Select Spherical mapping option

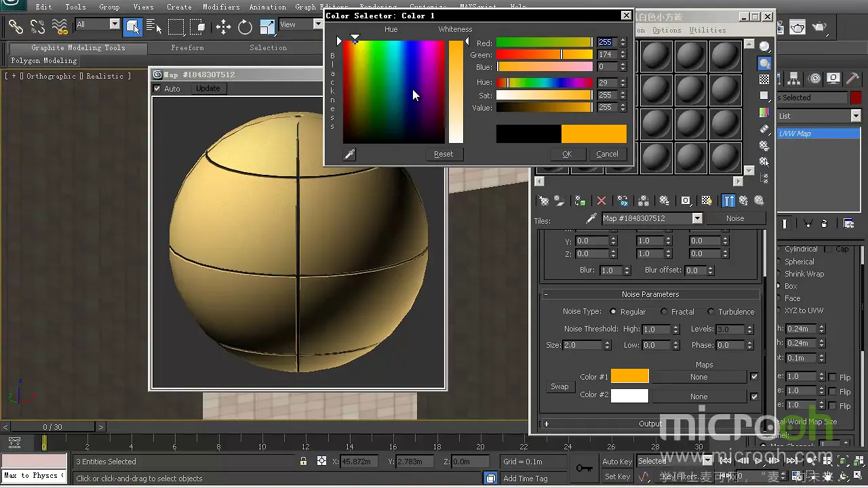[x=799, y=262]
